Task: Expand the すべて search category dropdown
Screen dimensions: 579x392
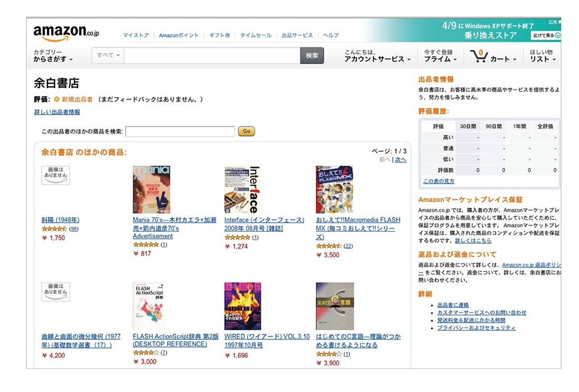Action: (108, 55)
